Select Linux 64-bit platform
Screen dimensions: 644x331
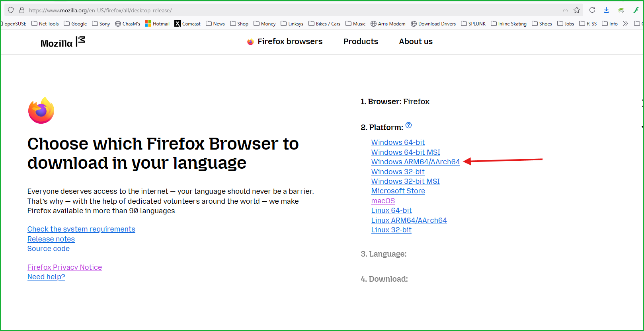tap(392, 210)
